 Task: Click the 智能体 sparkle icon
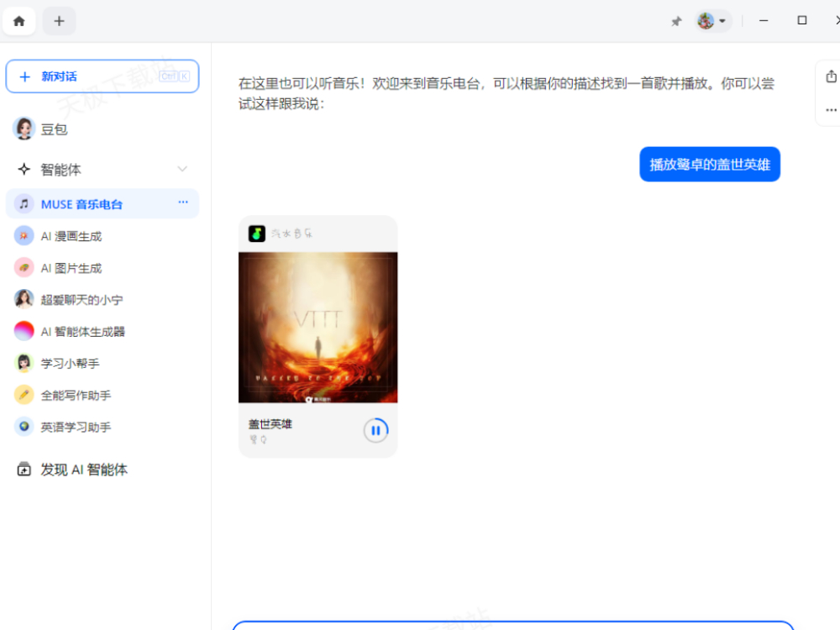pos(24,170)
